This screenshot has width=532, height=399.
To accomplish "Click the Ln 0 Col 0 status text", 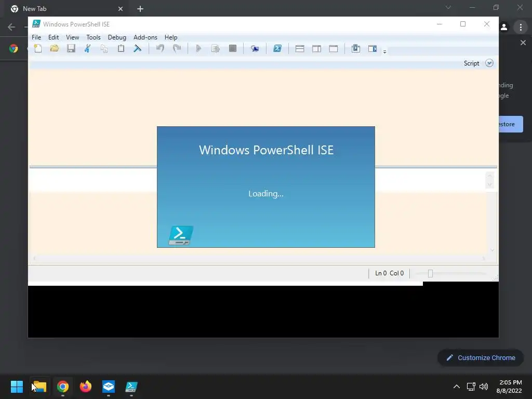I will [x=389, y=273].
